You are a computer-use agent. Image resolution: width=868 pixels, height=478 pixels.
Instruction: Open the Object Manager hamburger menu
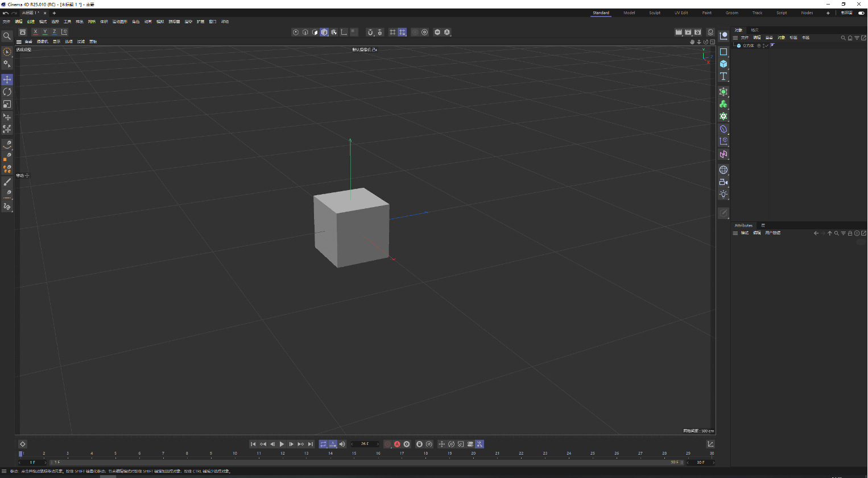[x=735, y=38]
